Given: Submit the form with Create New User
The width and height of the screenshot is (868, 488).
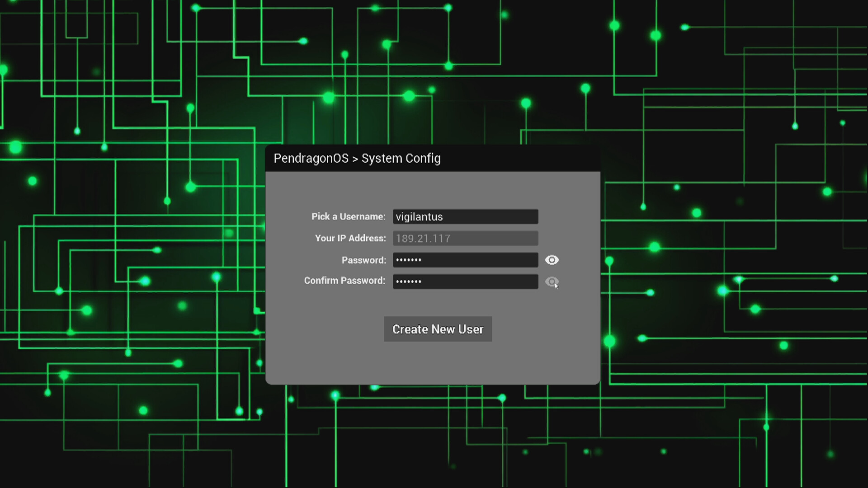Looking at the screenshot, I should pyautogui.click(x=437, y=329).
